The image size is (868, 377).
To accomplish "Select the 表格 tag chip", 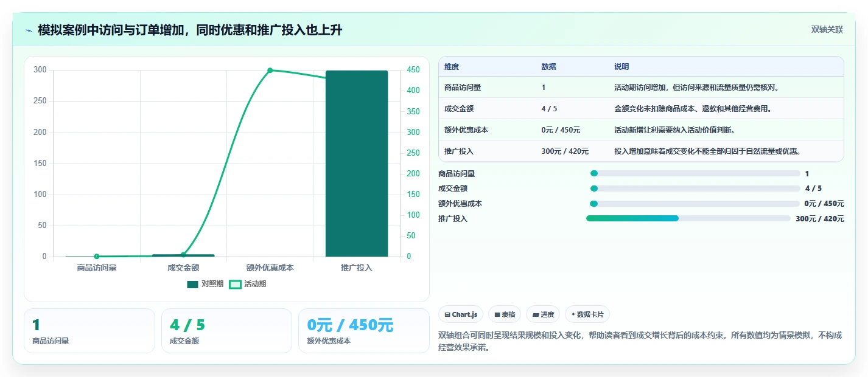I will coord(505,314).
